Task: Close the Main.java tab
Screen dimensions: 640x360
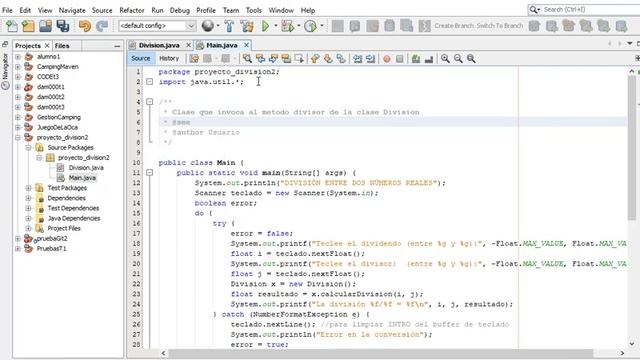Action: (246, 45)
